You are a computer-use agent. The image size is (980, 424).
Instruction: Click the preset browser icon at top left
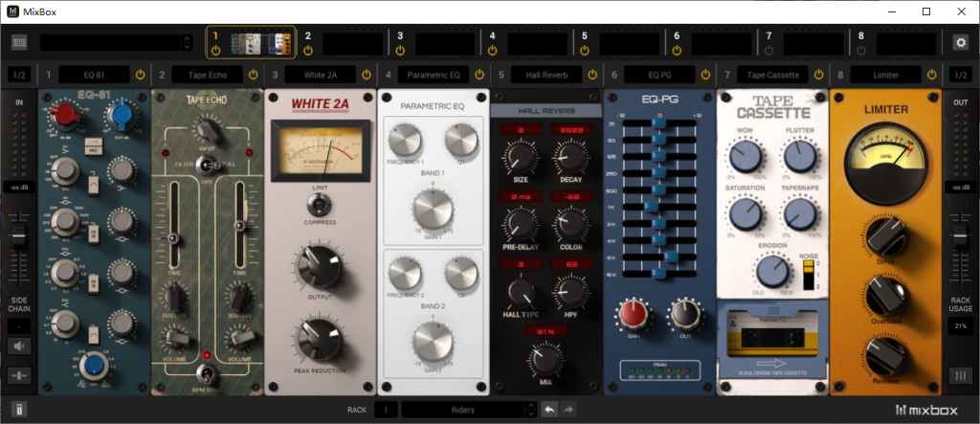pyautogui.click(x=20, y=42)
